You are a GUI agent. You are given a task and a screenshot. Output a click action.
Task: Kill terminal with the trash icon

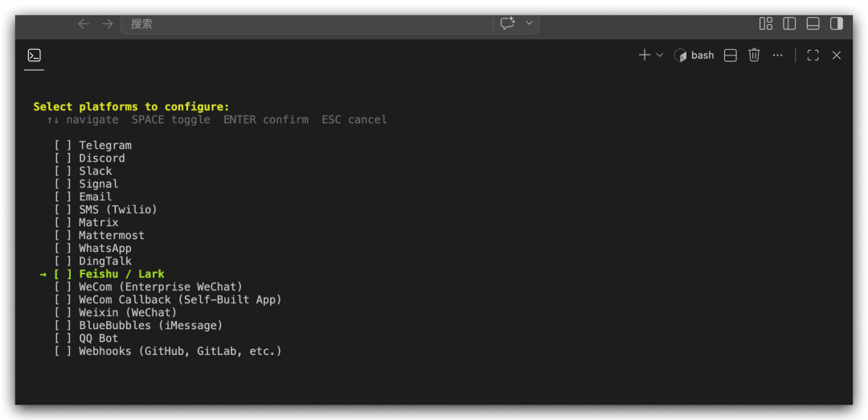click(754, 55)
